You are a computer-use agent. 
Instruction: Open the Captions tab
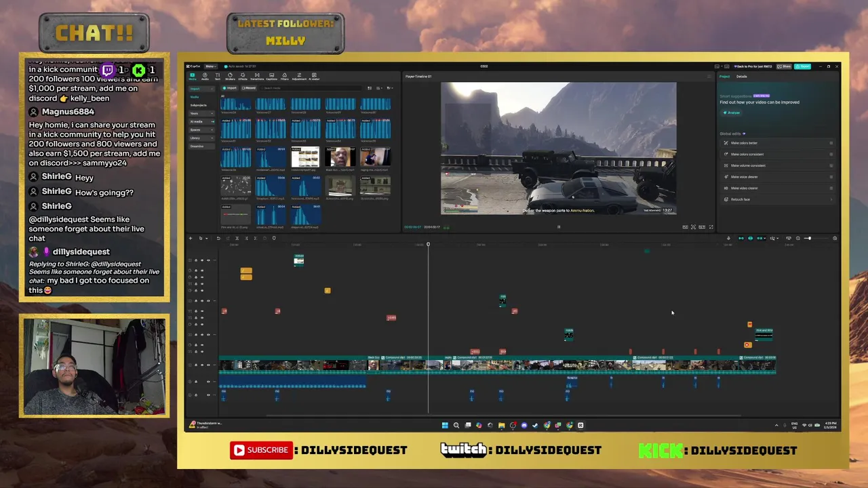(x=271, y=77)
